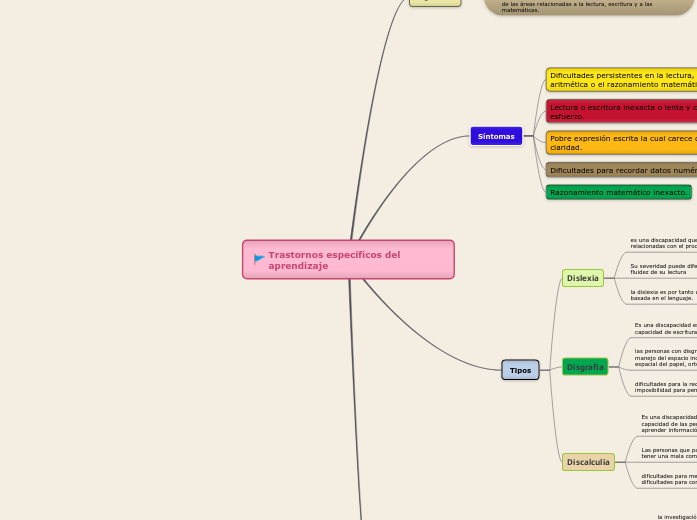697x520 pixels.
Task: Select red 'Lectura o escritura inexacta' node
Action: pyautogui.click(x=621, y=111)
